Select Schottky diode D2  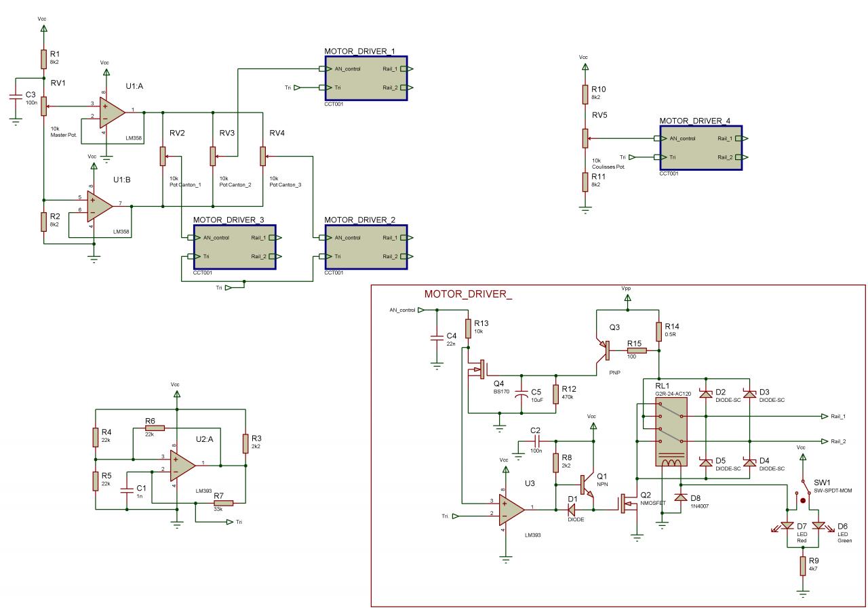pos(705,393)
